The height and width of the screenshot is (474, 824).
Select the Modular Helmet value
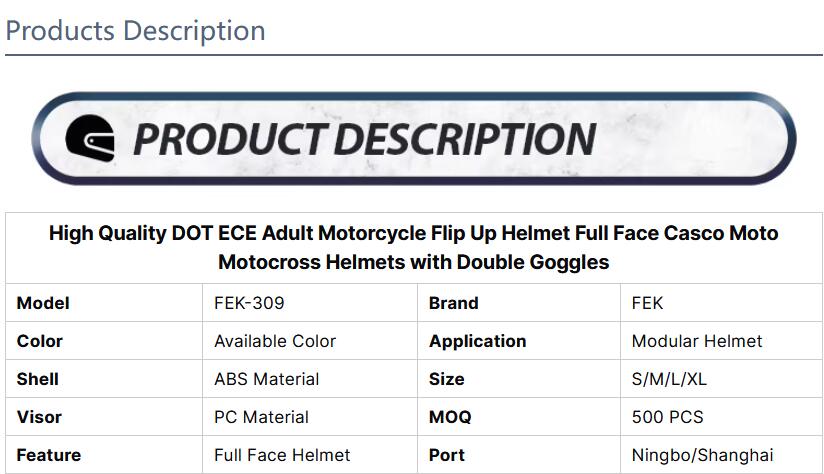tap(697, 341)
